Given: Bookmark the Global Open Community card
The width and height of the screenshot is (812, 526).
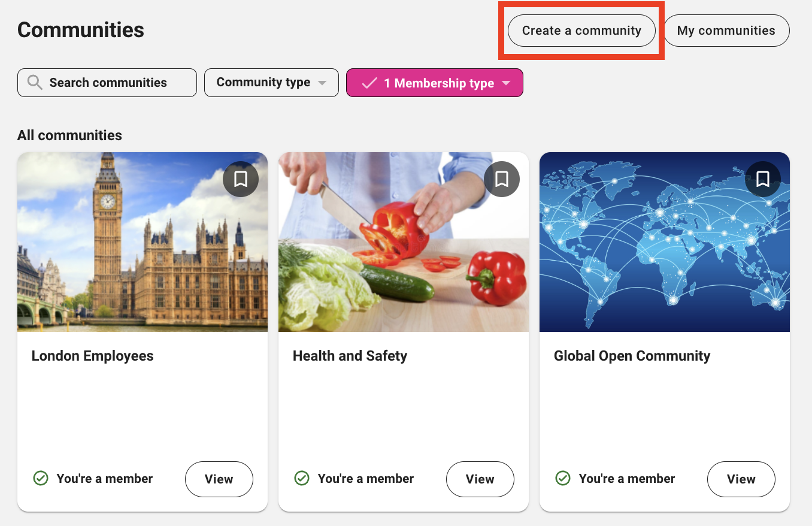Looking at the screenshot, I should point(763,179).
